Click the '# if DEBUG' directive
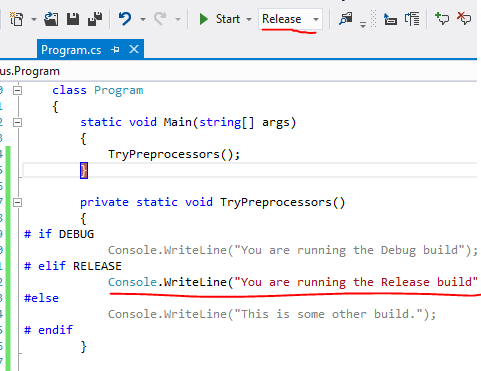Screen dimensions: 481x371 [x=59, y=234]
